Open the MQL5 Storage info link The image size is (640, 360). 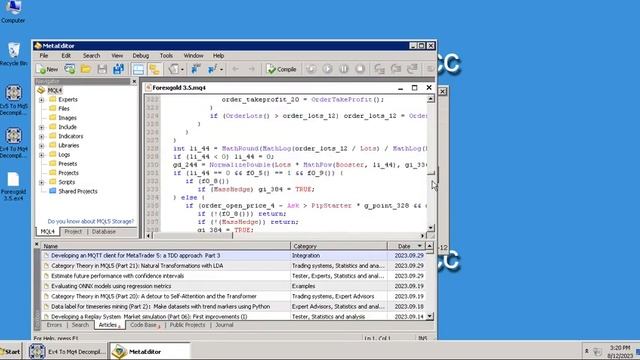coord(91,221)
